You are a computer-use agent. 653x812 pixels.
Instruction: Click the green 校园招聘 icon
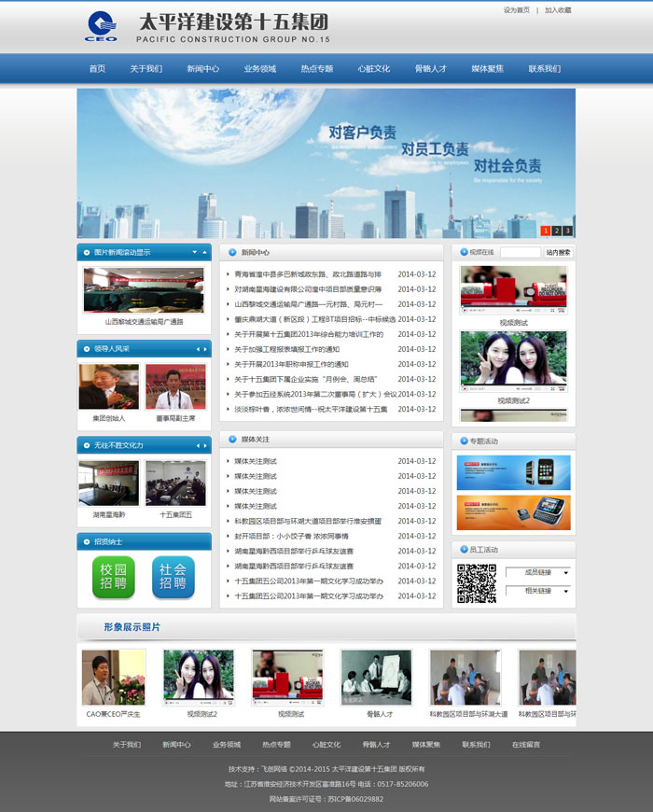[113, 577]
